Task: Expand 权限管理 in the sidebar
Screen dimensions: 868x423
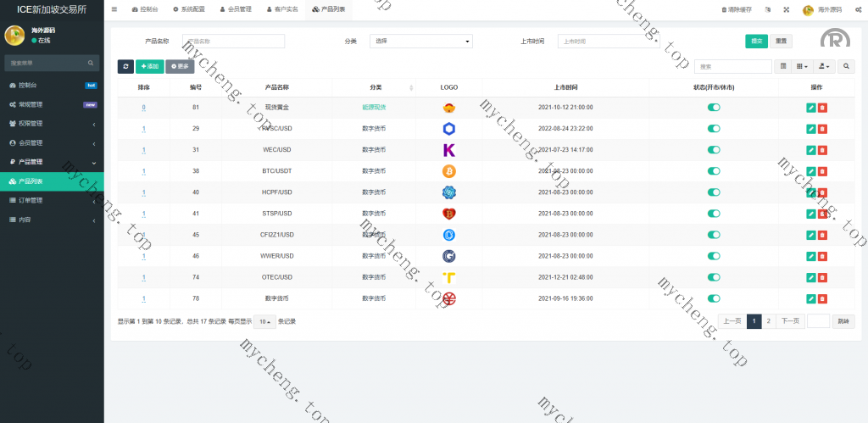Action: pos(52,124)
